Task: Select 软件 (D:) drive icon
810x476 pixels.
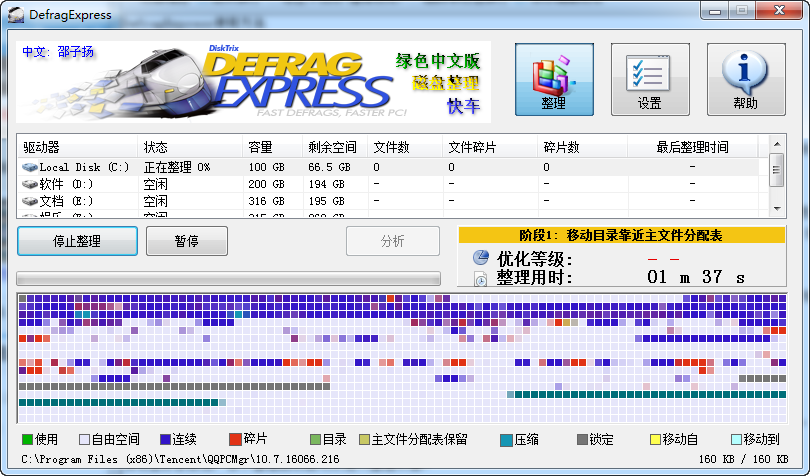Action: 30,184
